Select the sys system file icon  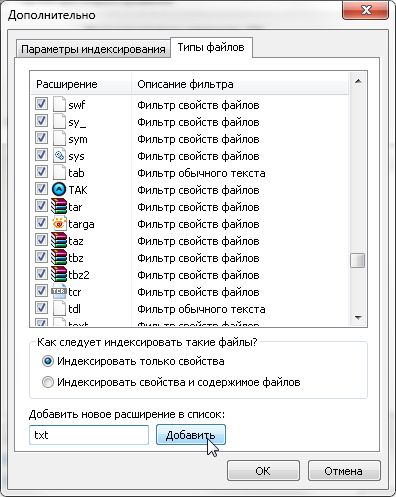(x=59, y=156)
